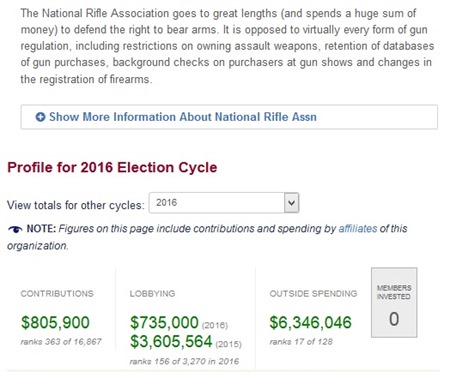Click the $6,346,046 outside spending total
Screen dimensions: 450x372
tap(310, 322)
